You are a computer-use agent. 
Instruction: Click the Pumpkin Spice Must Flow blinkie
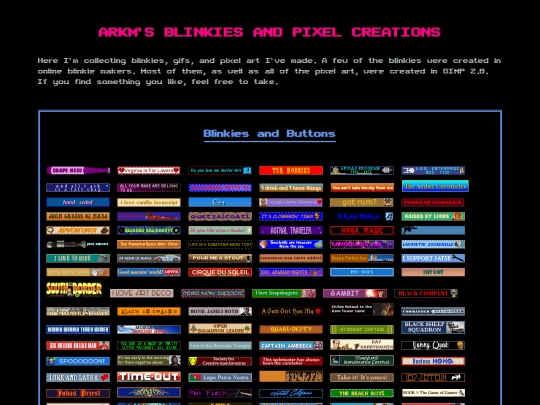[x=149, y=244]
